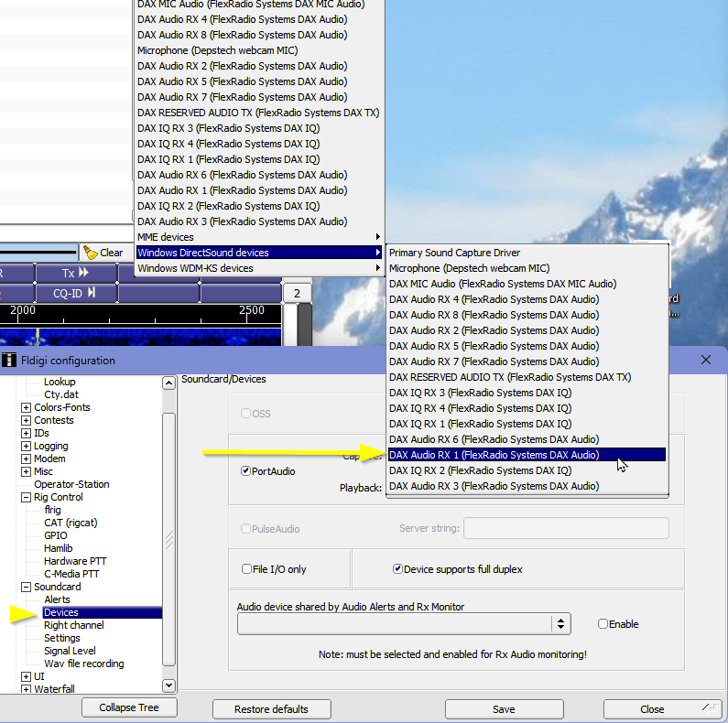Click tree scrollbar down arrow

point(169,685)
